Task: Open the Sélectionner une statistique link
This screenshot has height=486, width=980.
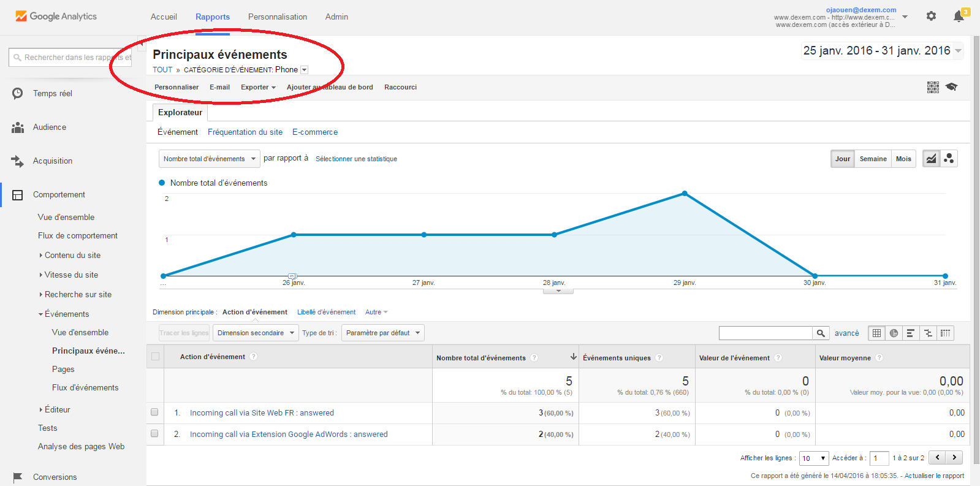Action: (x=356, y=159)
